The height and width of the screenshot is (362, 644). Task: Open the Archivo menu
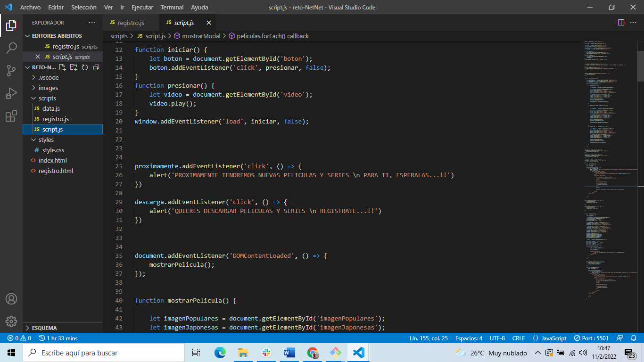click(30, 8)
